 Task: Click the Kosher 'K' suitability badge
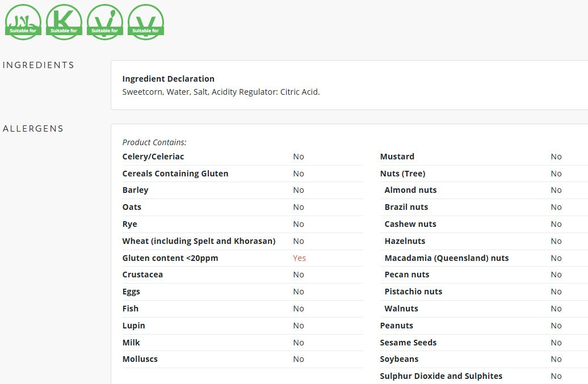64,22
